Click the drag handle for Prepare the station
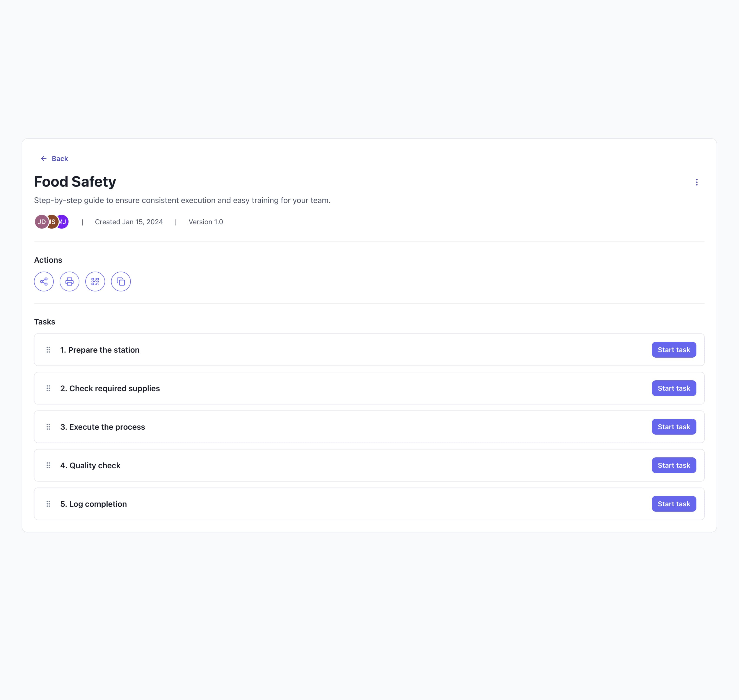 (48, 350)
